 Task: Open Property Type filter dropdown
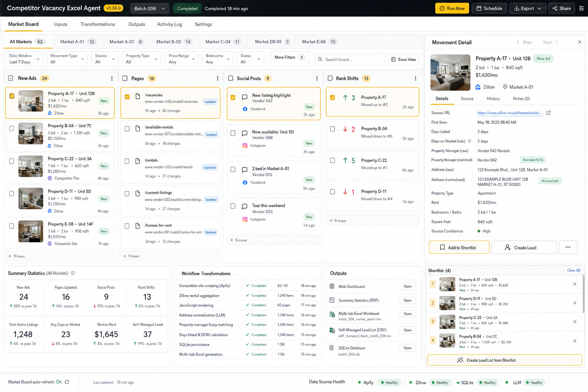point(142,59)
